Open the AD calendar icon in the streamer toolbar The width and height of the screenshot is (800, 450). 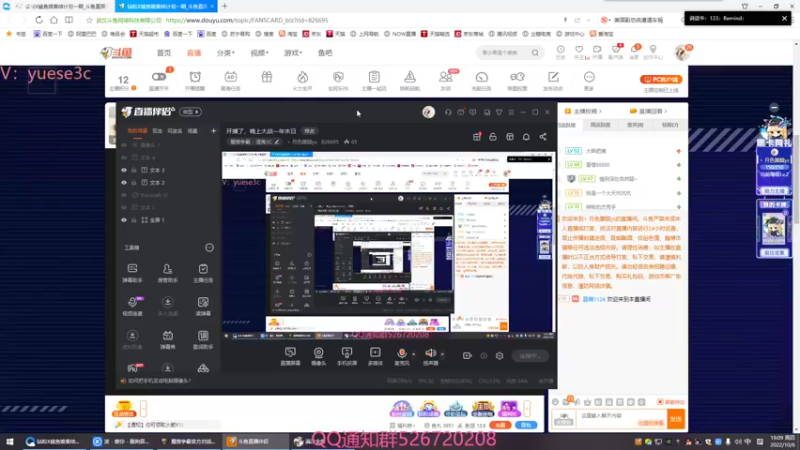click(231, 77)
